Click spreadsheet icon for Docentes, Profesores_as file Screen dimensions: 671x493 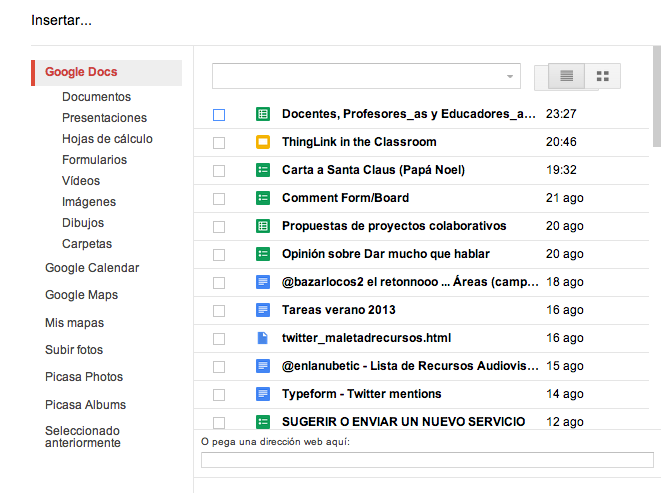click(x=263, y=114)
